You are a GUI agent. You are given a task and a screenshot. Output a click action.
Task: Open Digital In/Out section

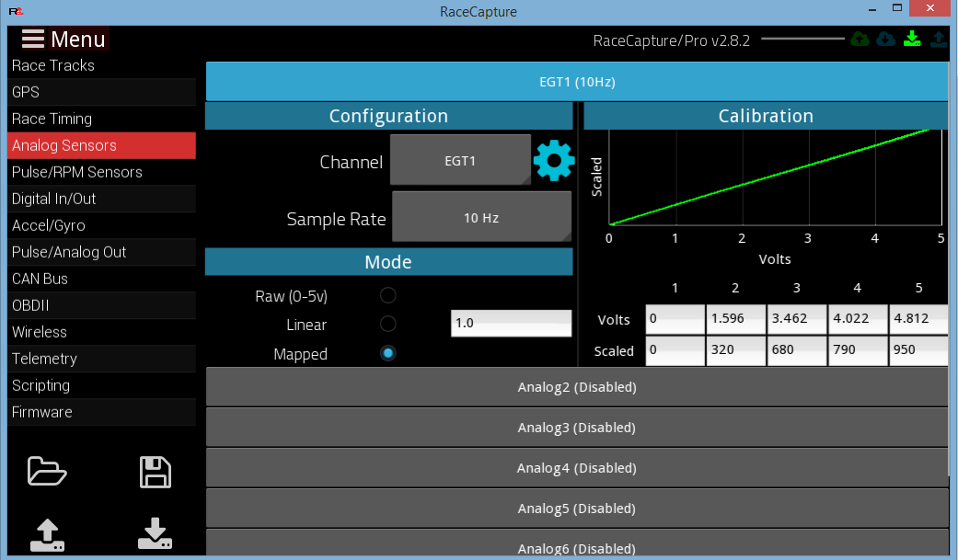click(101, 199)
